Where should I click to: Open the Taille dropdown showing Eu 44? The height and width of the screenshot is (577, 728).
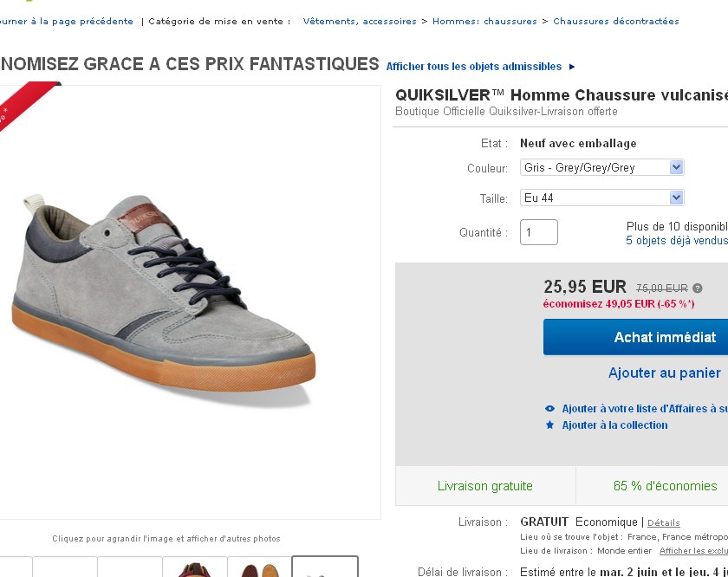pyautogui.click(x=602, y=198)
